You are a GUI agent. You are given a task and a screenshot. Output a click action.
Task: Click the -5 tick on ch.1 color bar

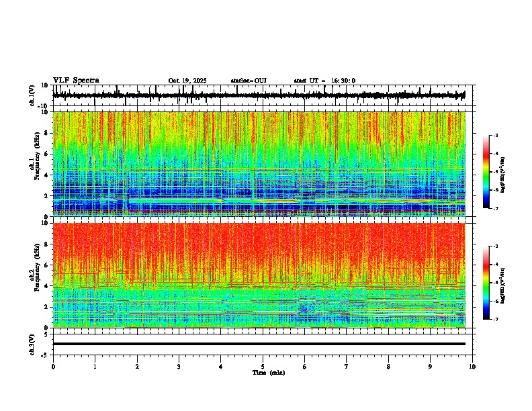point(496,172)
